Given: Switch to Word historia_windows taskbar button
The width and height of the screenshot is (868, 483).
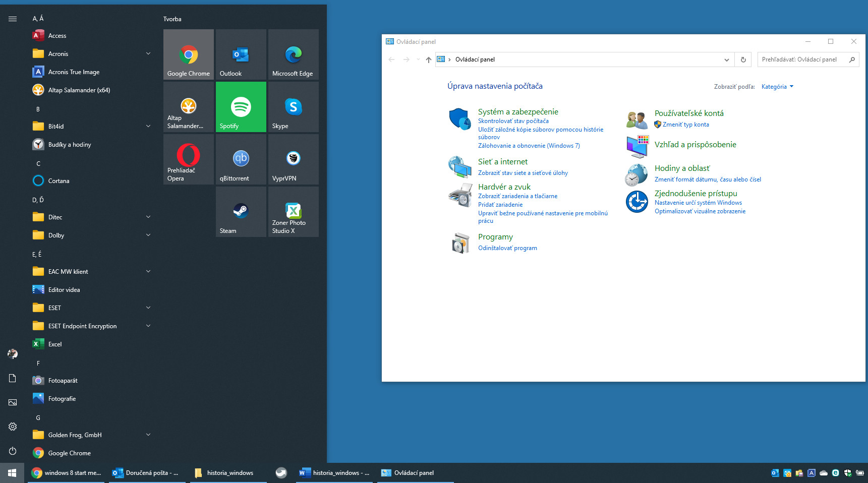Looking at the screenshot, I should pyautogui.click(x=334, y=473).
